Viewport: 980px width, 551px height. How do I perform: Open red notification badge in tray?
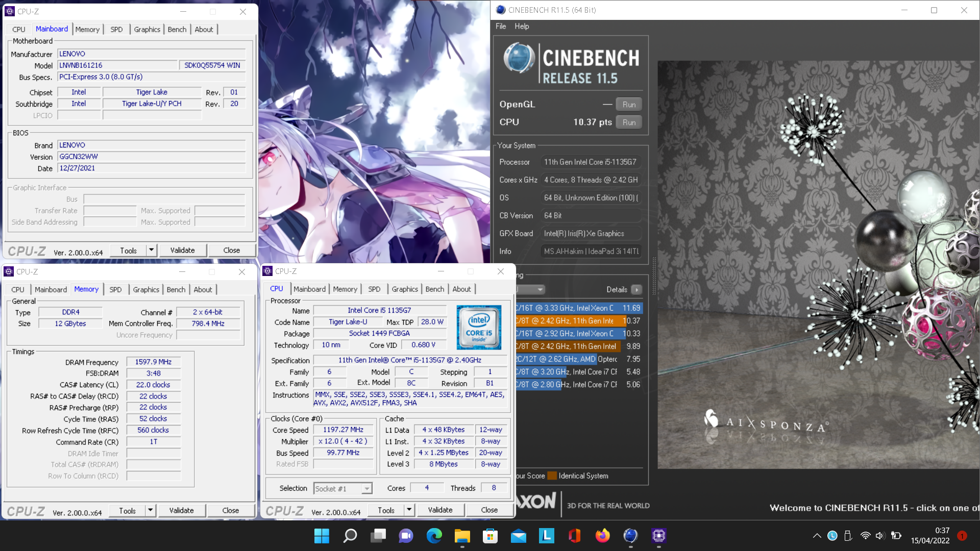(x=962, y=536)
